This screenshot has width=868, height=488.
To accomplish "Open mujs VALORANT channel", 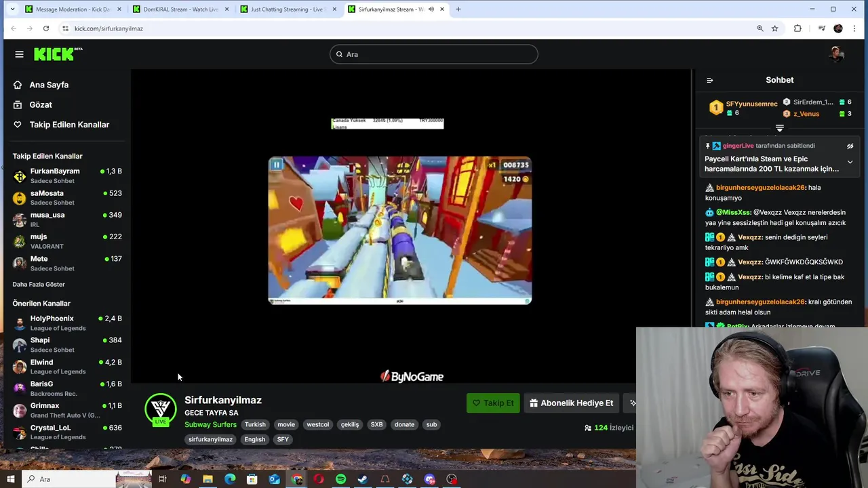I will (67, 241).
